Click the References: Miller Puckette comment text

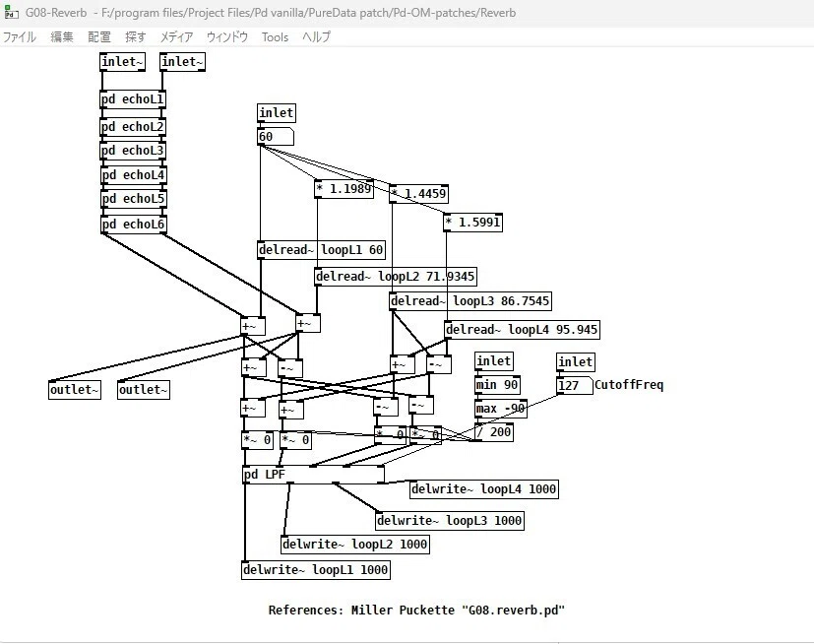point(416,611)
